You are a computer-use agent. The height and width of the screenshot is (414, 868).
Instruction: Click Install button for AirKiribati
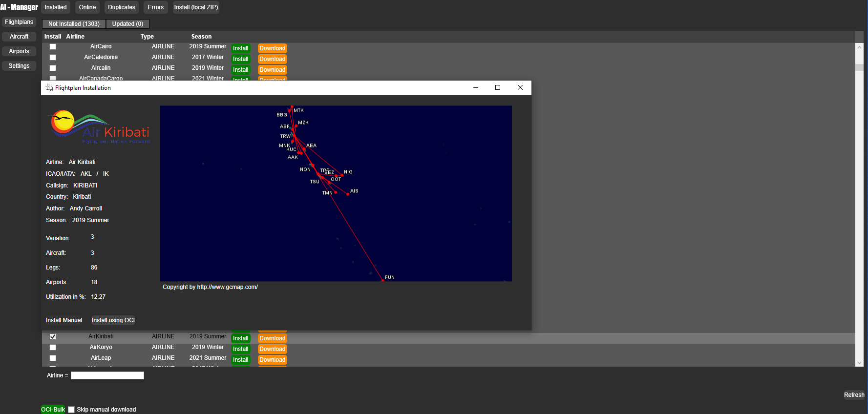[x=241, y=338]
